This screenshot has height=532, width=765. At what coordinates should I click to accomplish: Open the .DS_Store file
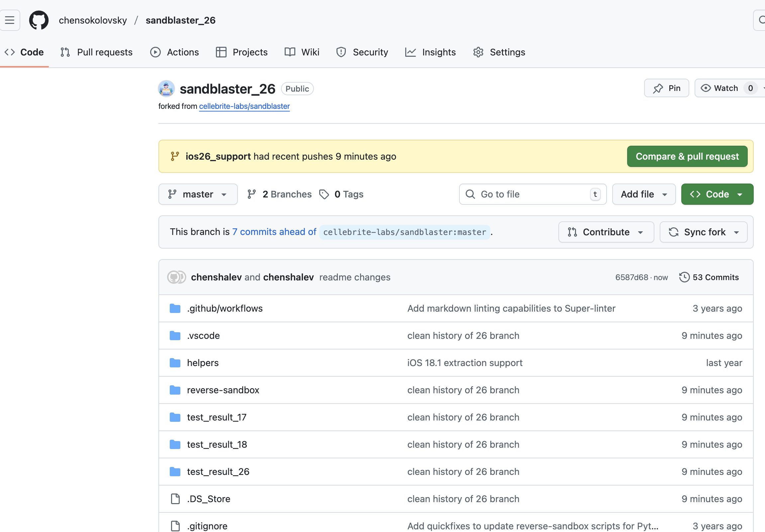click(x=209, y=499)
